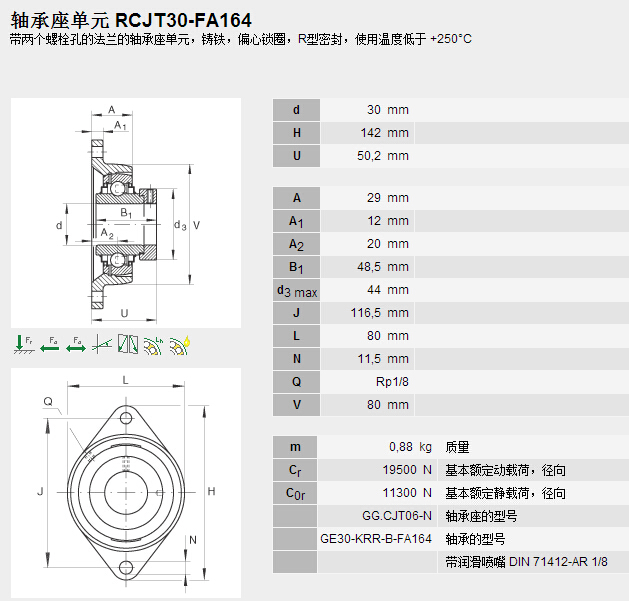Click the radial load Fr icon

(x=23, y=344)
